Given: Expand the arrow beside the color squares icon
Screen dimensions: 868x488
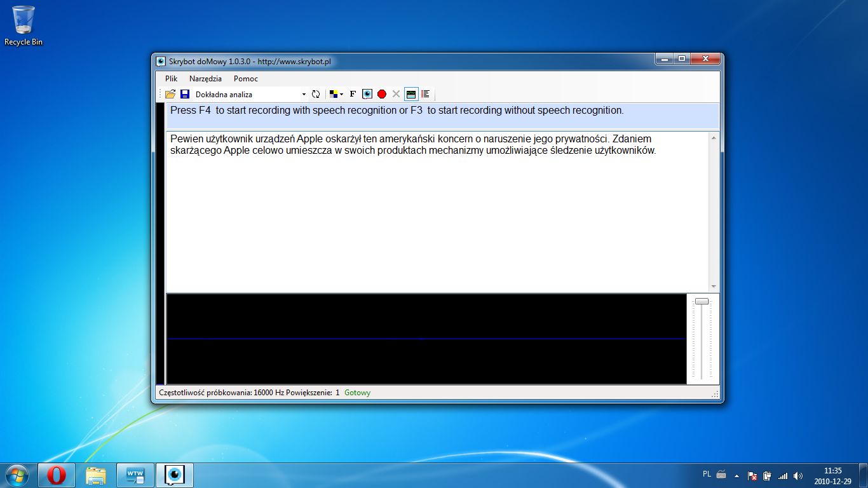Looking at the screenshot, I should click(x=342, y=94).
